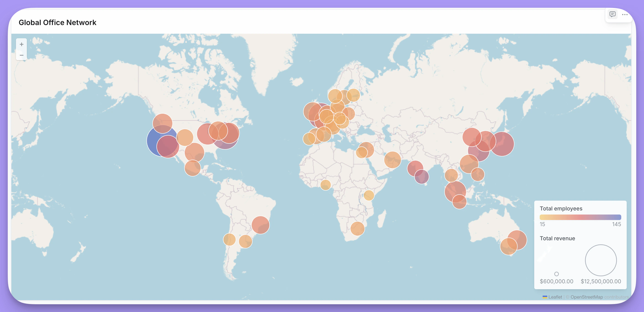
Task: Zoom in using the plus control
Action: tap(21, 44)
